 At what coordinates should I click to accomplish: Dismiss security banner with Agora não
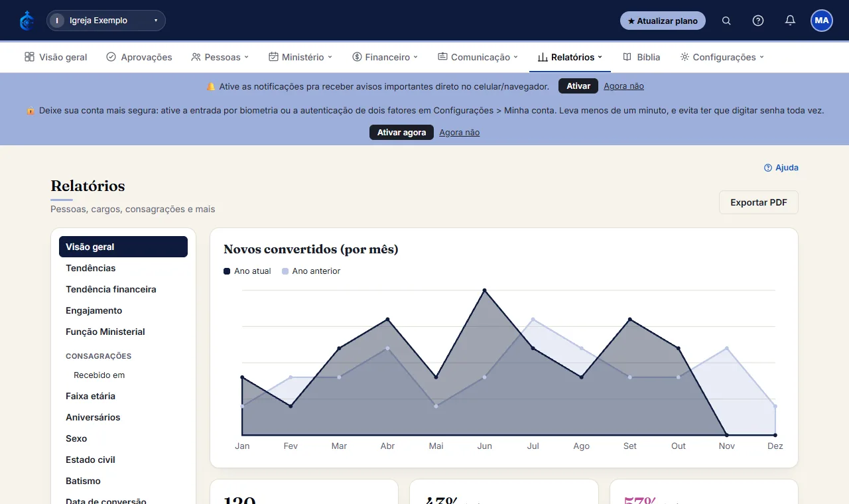coord(459,133)
